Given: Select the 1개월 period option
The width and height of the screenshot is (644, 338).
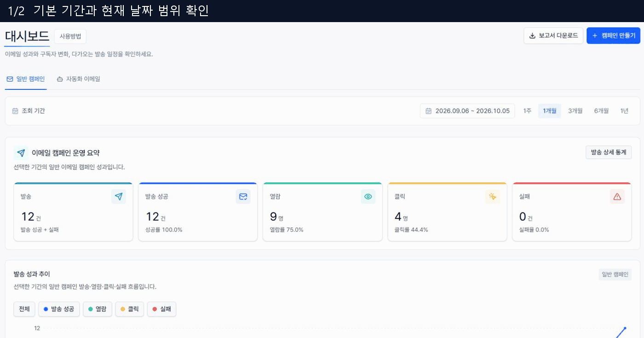Looking at the screenshot, I should (x=550, y=111).
